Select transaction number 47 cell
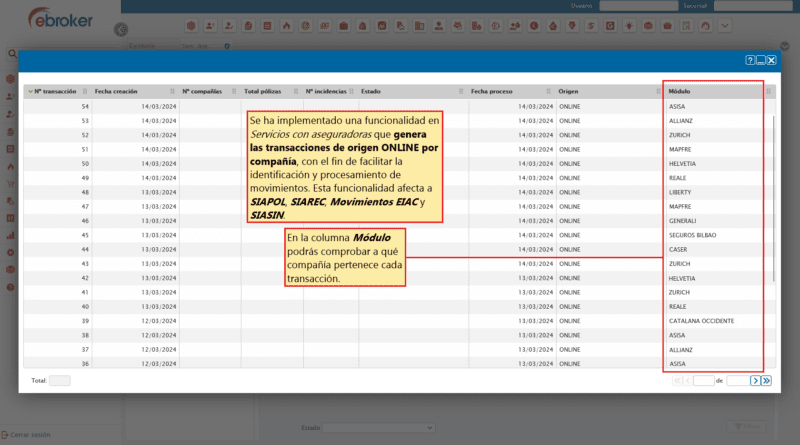The height and width of the screenshot is (445, 800). [85, 207]
